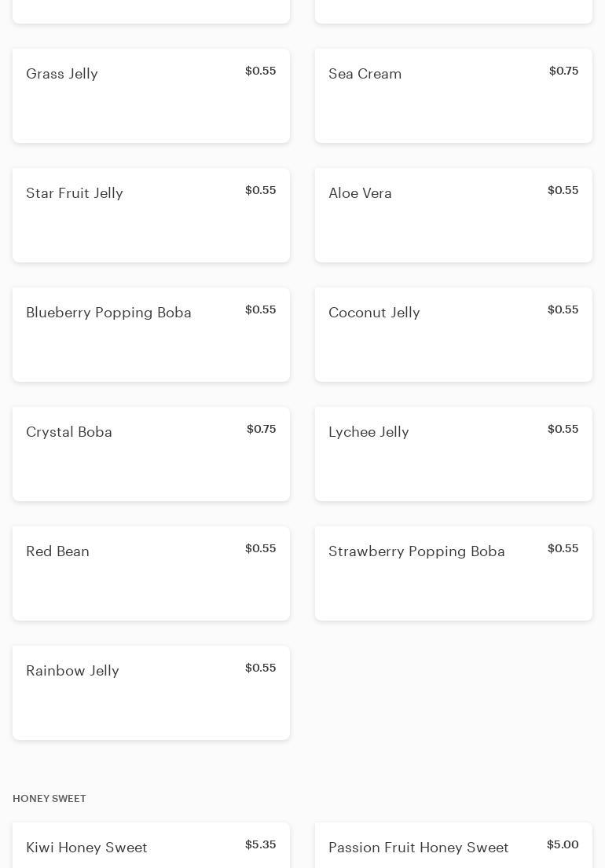
Task: Choose the Star Fruit Jelly item
Action: coord(151,215)
